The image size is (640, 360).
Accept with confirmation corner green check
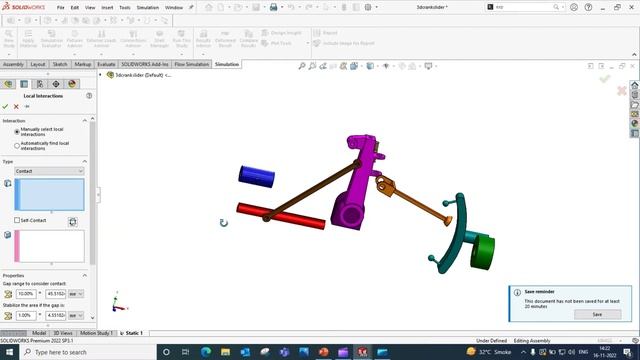click(605, 78)
